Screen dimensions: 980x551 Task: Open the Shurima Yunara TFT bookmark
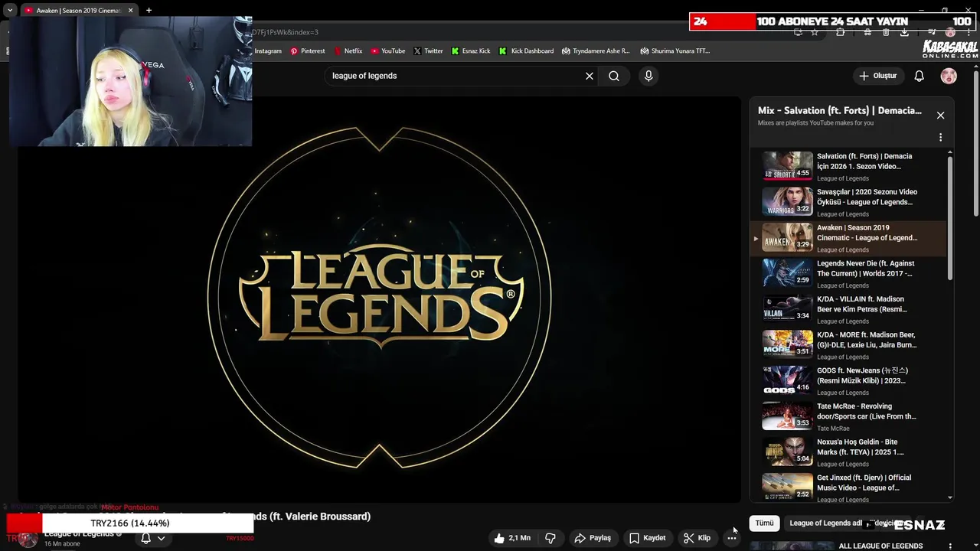tap(675, 51)
